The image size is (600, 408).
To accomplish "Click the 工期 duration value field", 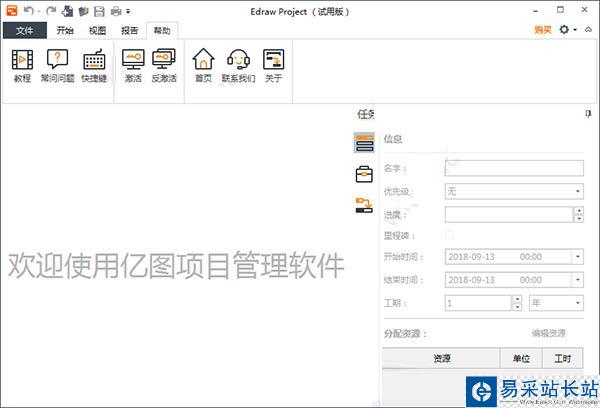I will click(478, 303).
